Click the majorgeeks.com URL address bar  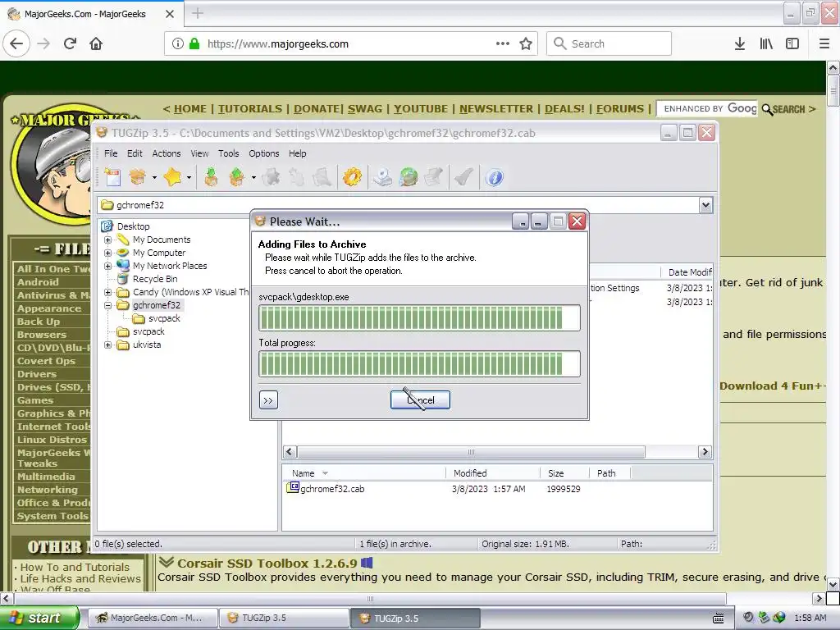tap(351, 44)
